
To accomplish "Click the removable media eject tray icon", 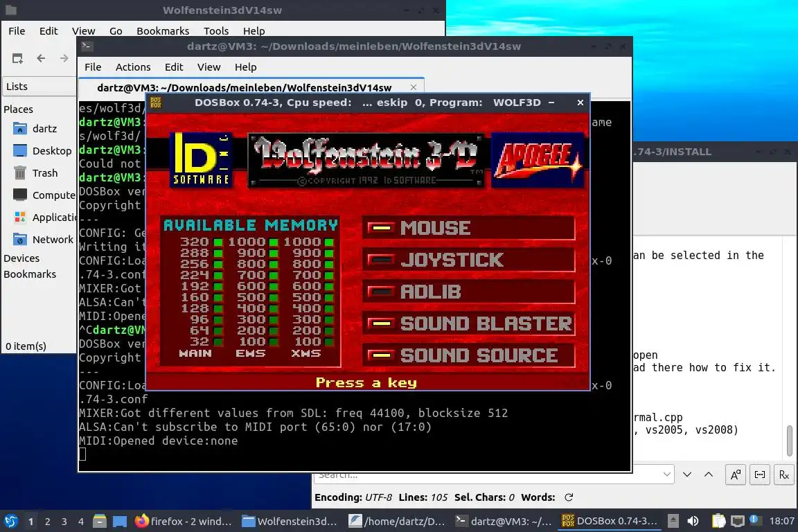I will click(673, 521).
